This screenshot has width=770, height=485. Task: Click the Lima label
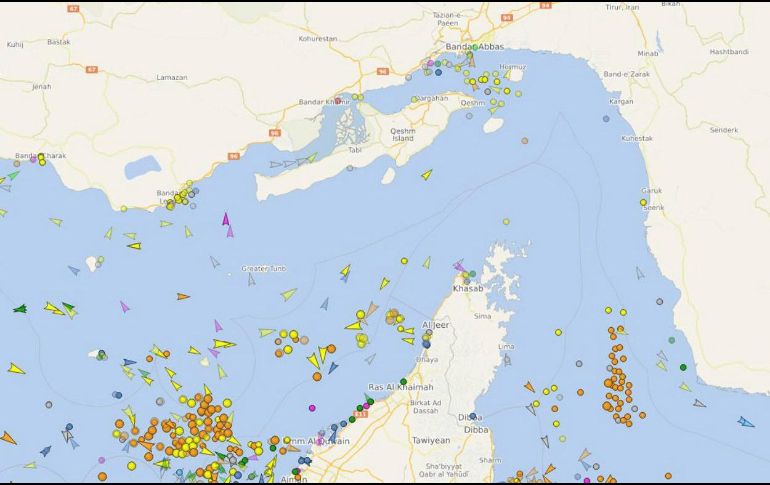(x=506, y=347)
